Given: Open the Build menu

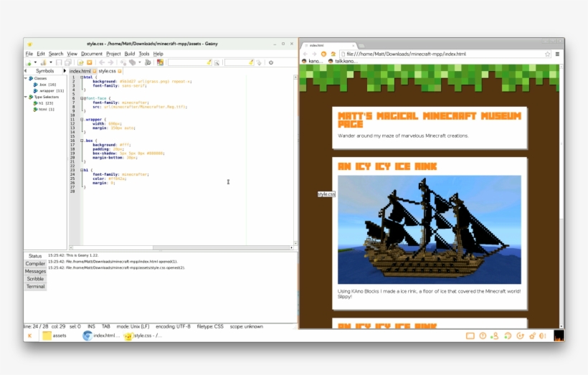Looking at the screenshot, I should click(x=129, y=54).
